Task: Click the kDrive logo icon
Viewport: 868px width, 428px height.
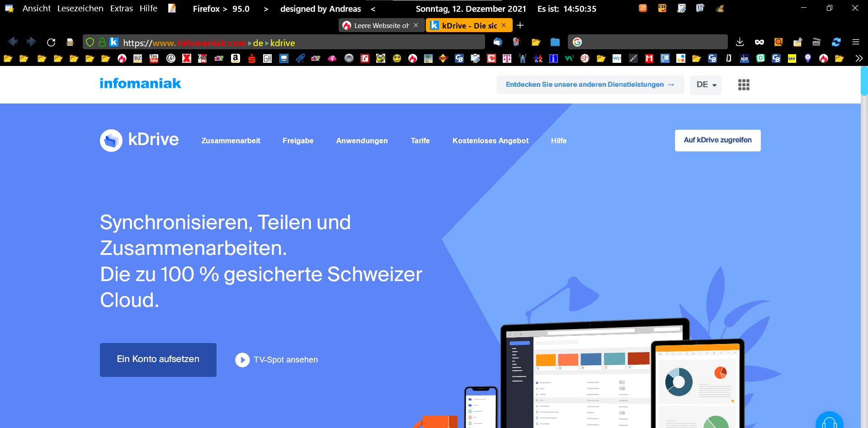Action: point(111,141)
